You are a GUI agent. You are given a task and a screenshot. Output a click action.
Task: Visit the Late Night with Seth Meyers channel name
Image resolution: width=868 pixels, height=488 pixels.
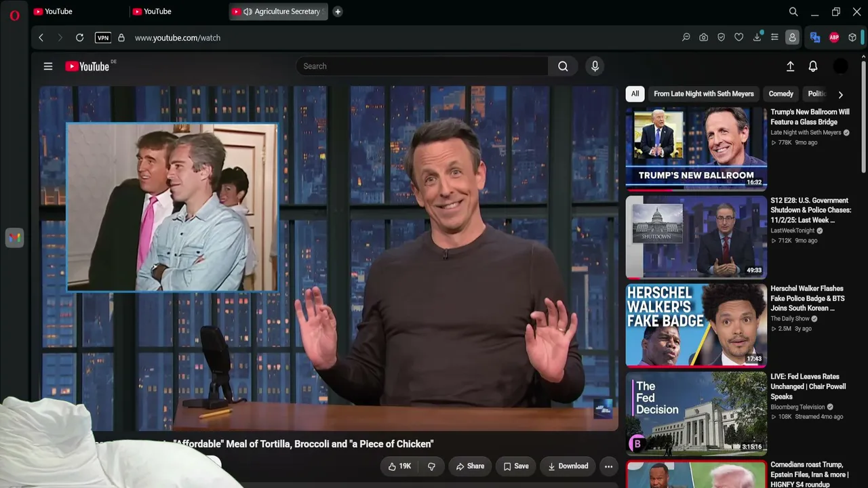[x=806, y=133]
